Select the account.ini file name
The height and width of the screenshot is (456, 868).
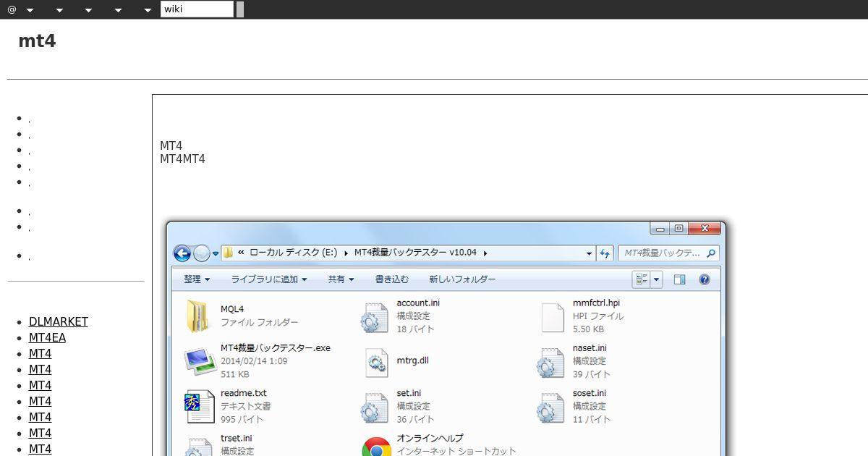[x=418, y=303]
